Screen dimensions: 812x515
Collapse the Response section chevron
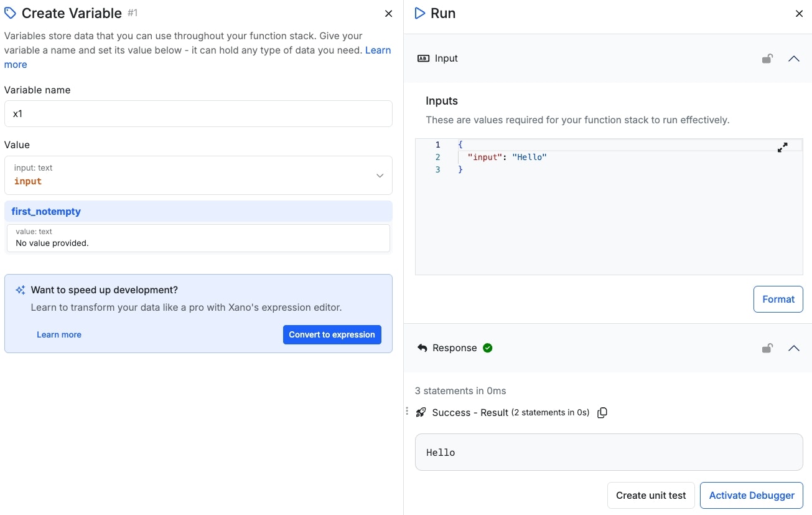794,348
